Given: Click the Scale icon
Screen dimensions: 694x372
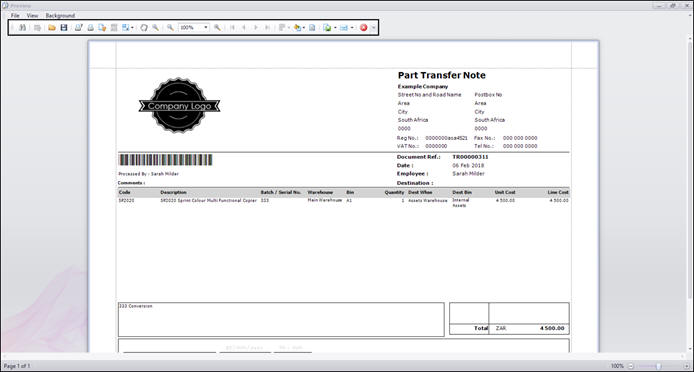Looking at the screenshot, I should pos(126,27).
